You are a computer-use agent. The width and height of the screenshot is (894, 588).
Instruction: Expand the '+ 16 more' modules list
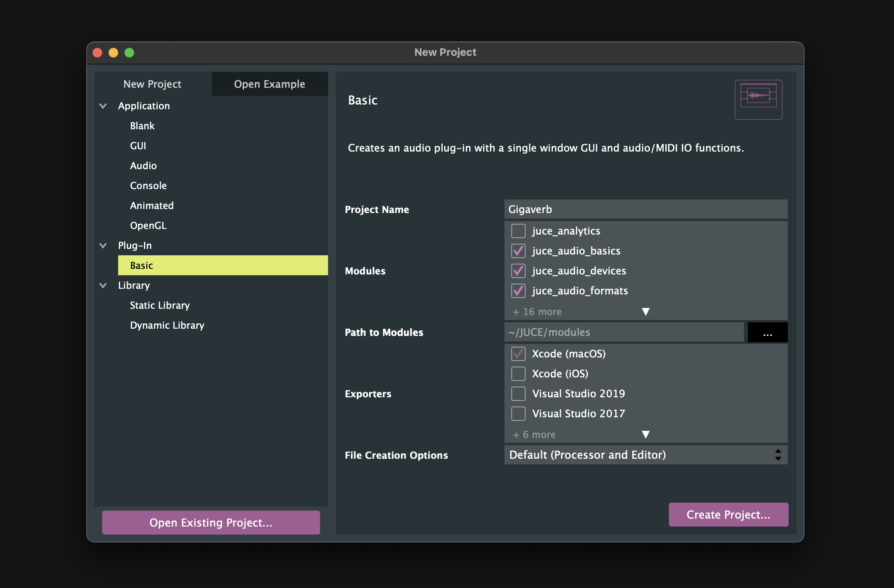645,312
